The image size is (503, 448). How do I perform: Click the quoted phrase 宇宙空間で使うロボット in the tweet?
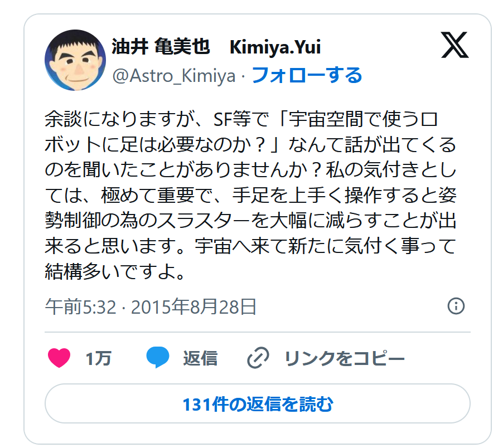[364, 119]
